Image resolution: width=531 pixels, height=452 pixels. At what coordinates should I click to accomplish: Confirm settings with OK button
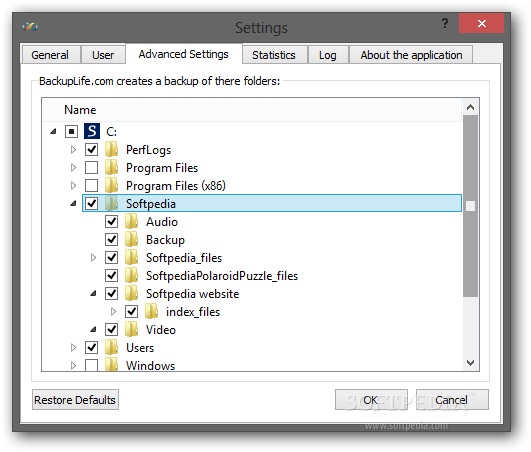click(x=371, y=400)
